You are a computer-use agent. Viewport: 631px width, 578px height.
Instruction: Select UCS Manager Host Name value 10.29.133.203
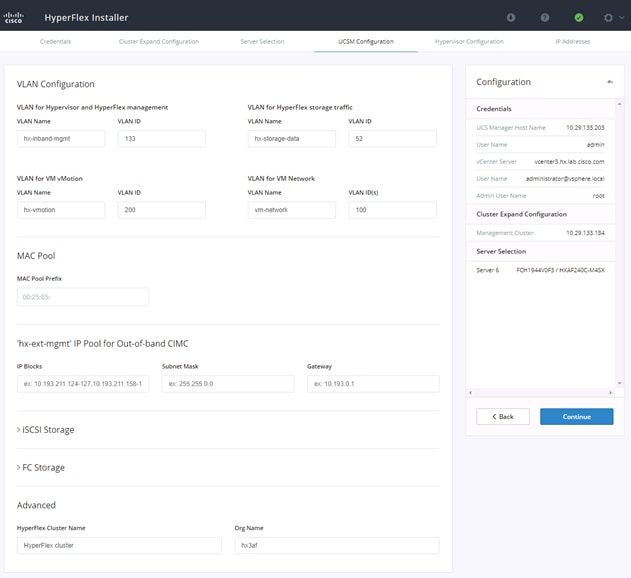point(585,128)
